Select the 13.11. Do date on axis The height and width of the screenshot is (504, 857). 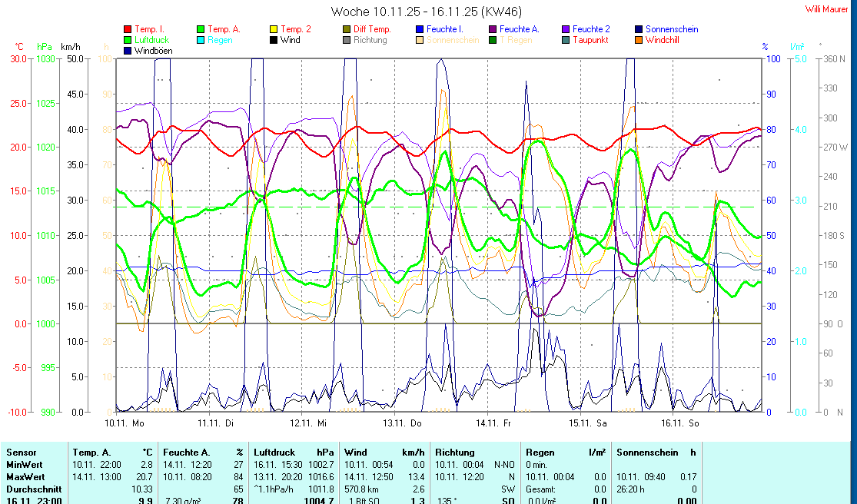[403, 423]
